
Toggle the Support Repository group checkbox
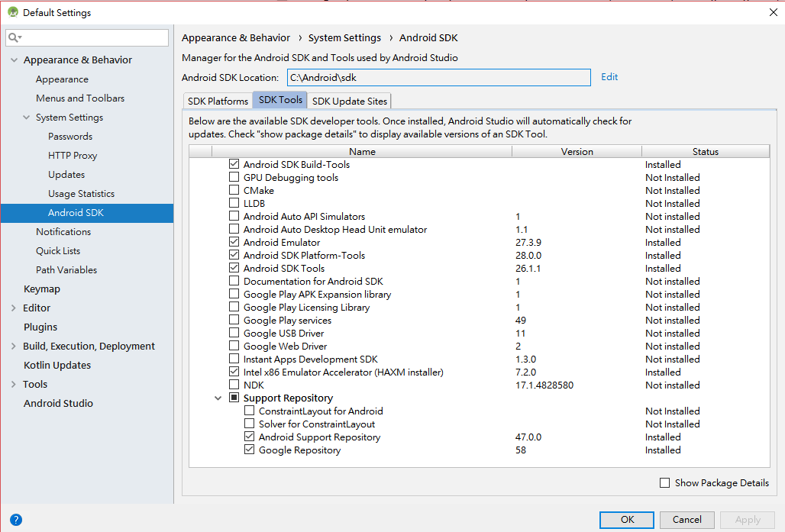pos(234,398)
